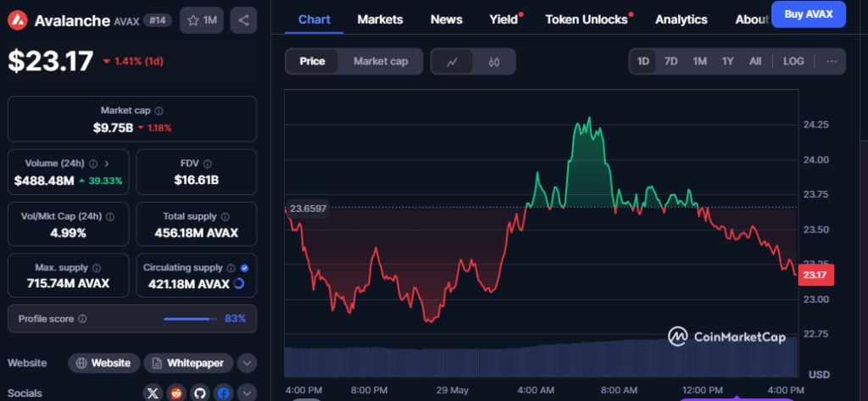Add AVAX to watchlist with star button

[202, 20]
